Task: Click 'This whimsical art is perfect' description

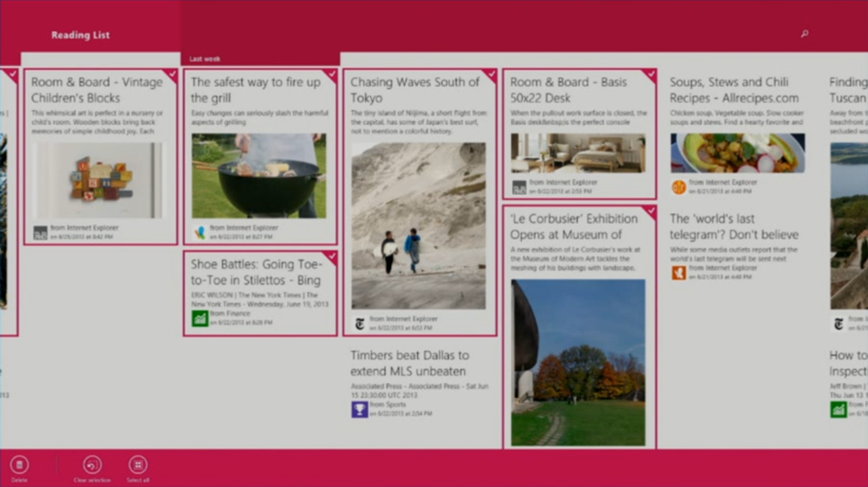Action: (97, 122)
